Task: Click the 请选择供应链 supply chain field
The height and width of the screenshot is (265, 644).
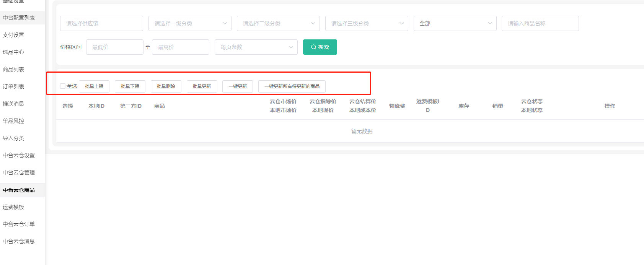Action: click(101, 23)
